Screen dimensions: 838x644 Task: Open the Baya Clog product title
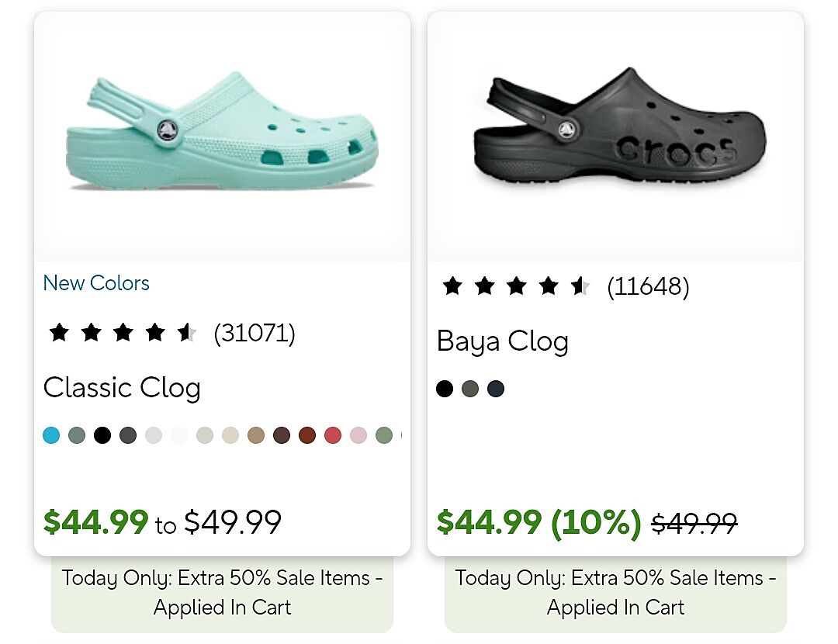click(503, 341)
